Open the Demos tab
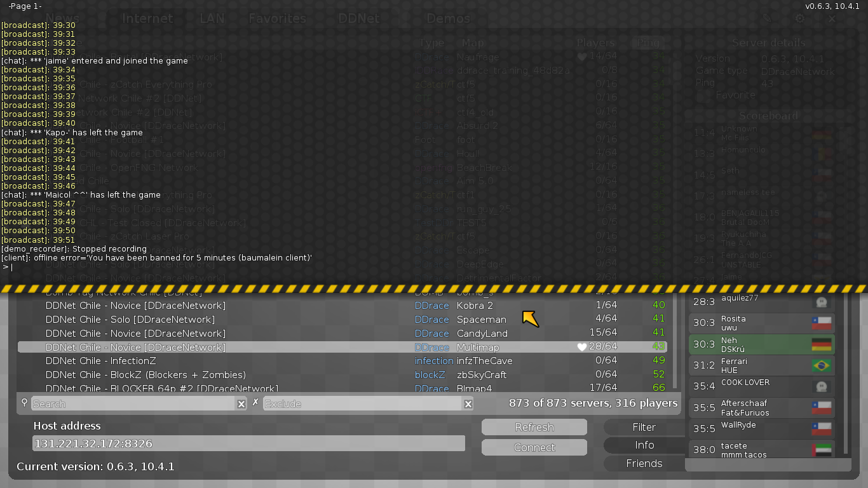This screenshot has width=868, height=488. 448,18
